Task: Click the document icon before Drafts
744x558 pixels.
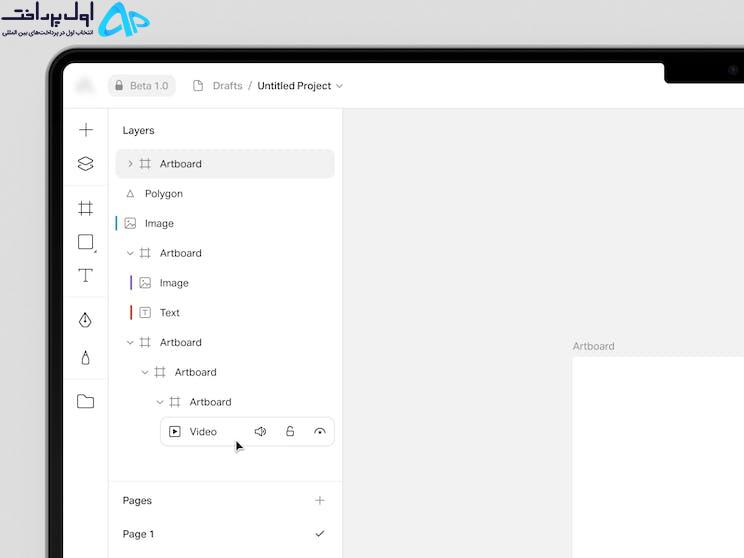Action: (x=198, y=86)
